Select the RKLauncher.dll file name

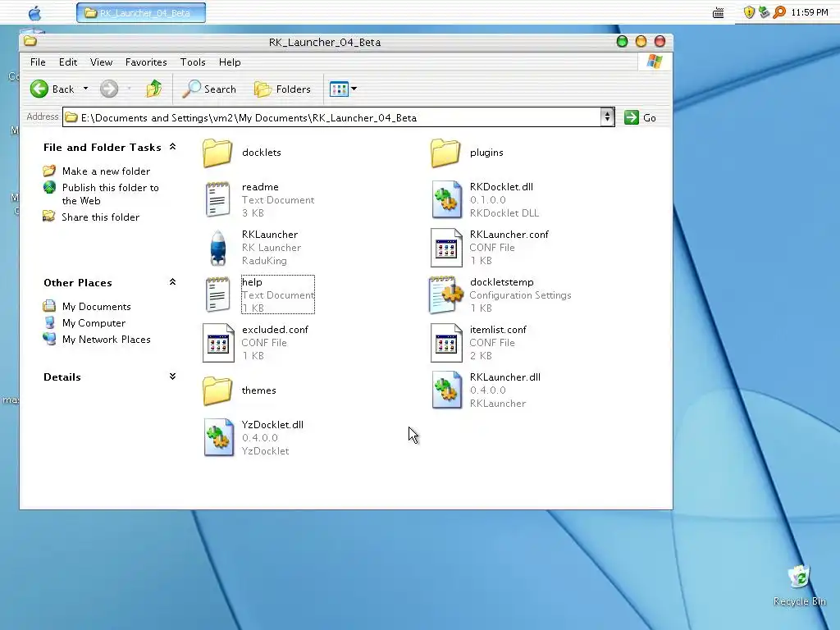505,377
